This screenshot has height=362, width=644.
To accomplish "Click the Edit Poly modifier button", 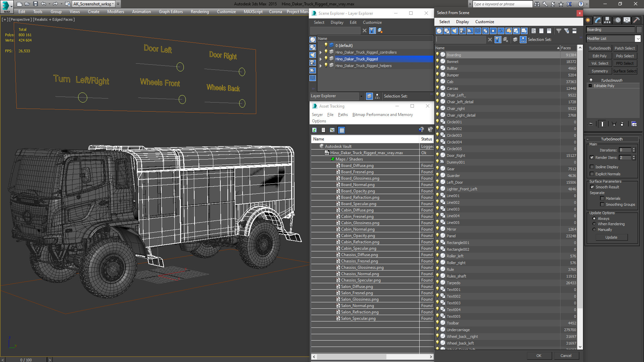I will point(599,56).
